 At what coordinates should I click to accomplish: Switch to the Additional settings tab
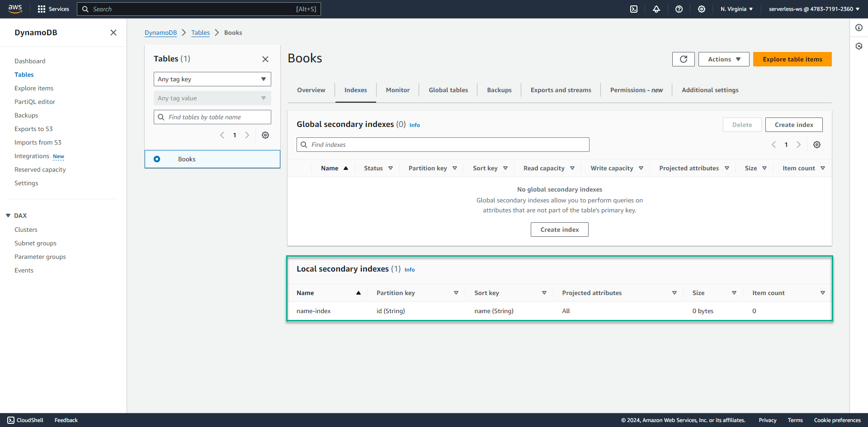[x=710, y=90]
